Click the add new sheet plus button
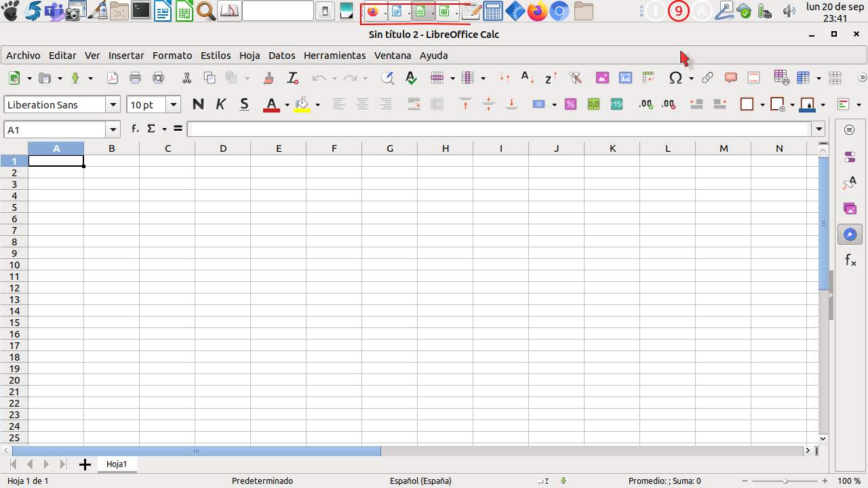Viewport: 868px width, 488px height. [x=85, y=464]
